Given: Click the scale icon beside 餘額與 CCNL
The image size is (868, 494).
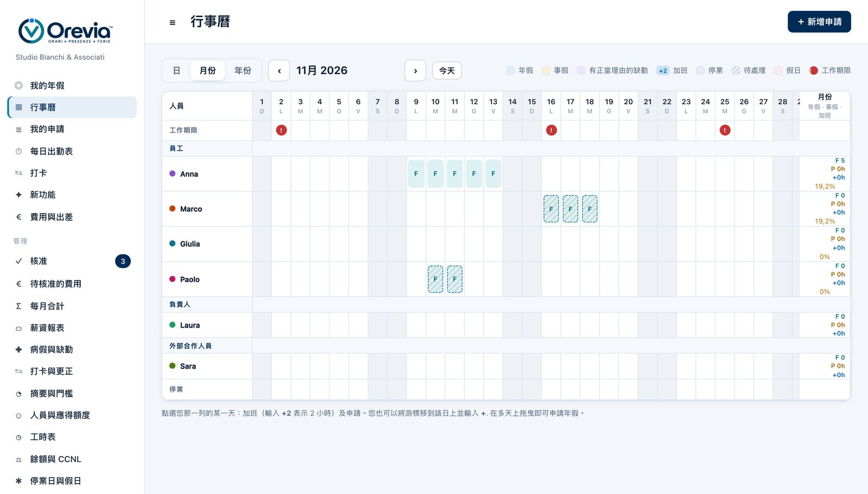Looking at the screenshot, I should click(18, 459).
